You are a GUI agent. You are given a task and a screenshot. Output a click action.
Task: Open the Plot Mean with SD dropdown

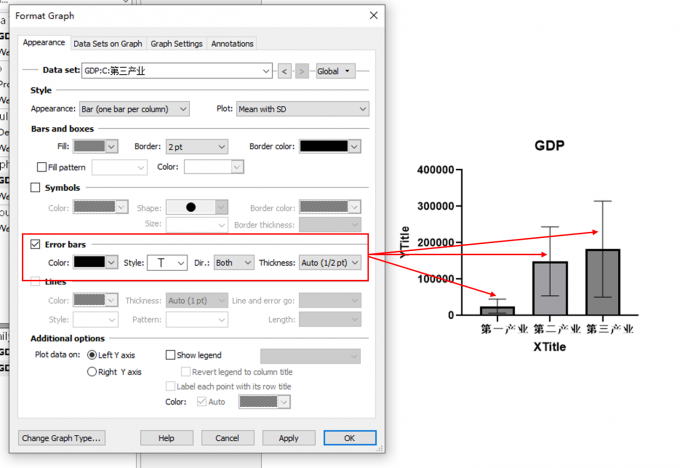point(302,109)
